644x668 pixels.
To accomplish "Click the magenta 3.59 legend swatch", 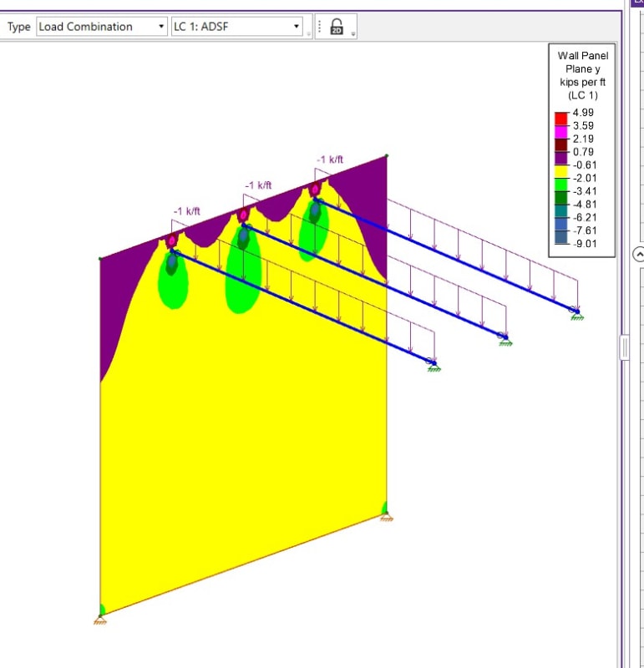I will click(560, 132).
